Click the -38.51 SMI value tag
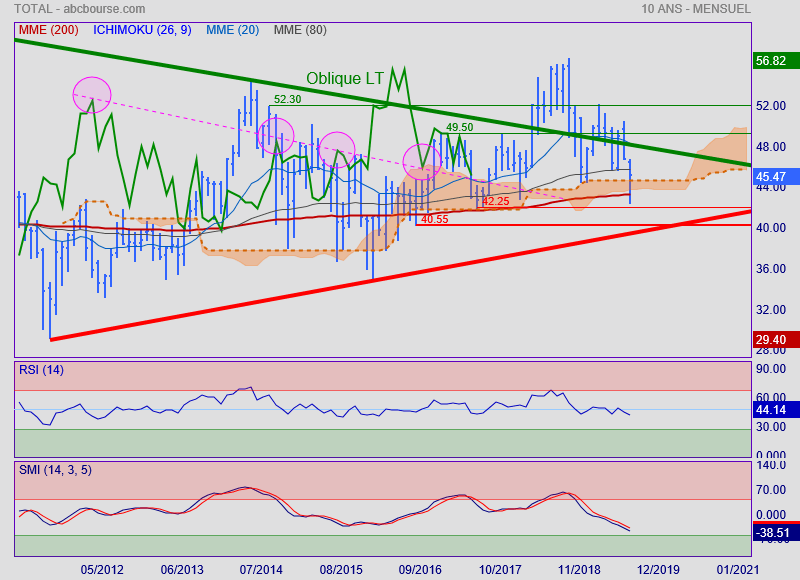Viewport: 800px width, 580px height. [776, 533]
